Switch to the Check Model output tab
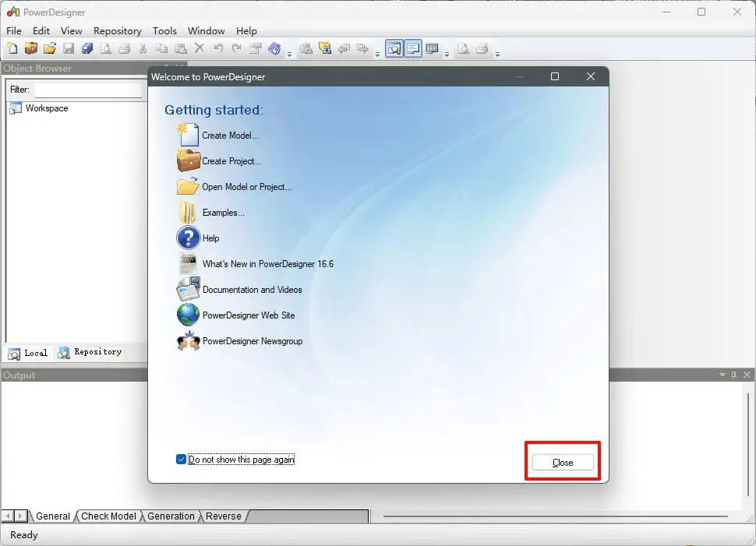 pyautogui.click(x=108, y=516)
